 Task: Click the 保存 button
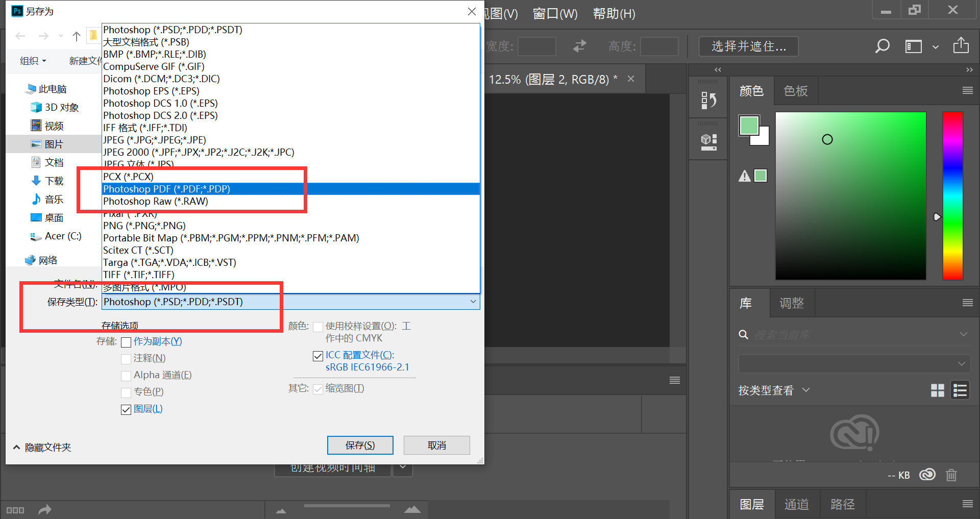click(360, 445)
